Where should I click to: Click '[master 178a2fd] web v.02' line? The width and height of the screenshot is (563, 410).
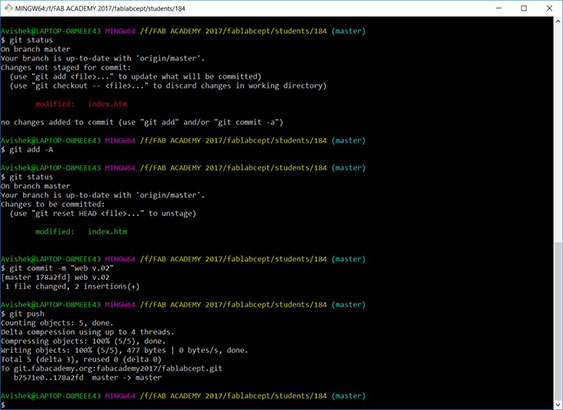[x=55, y=277]
